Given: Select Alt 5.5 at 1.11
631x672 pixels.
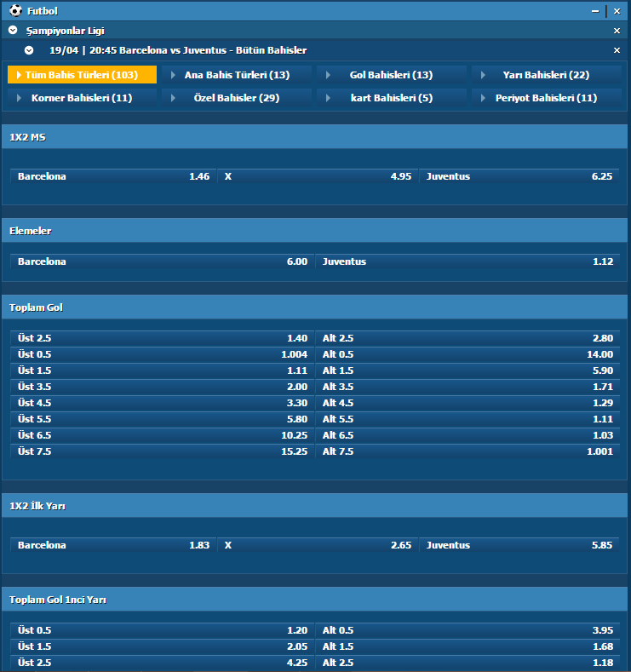Looking at the screenshot, I should coord(468,419).
